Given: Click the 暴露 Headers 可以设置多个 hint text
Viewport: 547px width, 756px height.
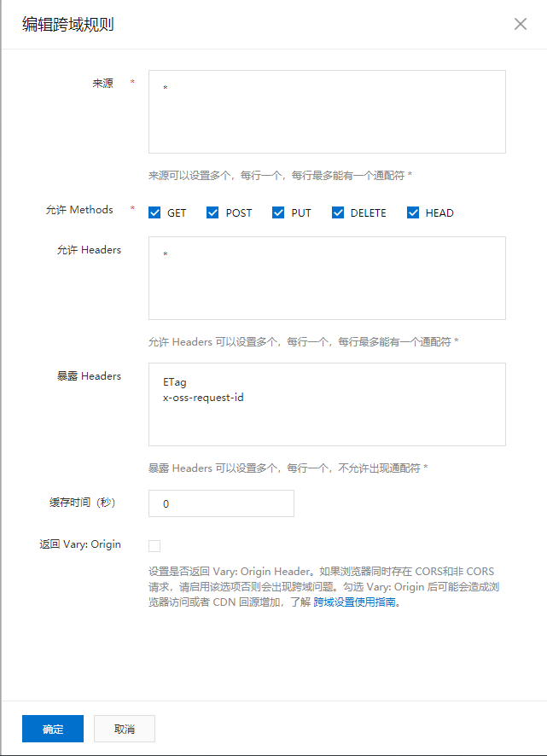Looking at the screenshot, I should [288, 468].
